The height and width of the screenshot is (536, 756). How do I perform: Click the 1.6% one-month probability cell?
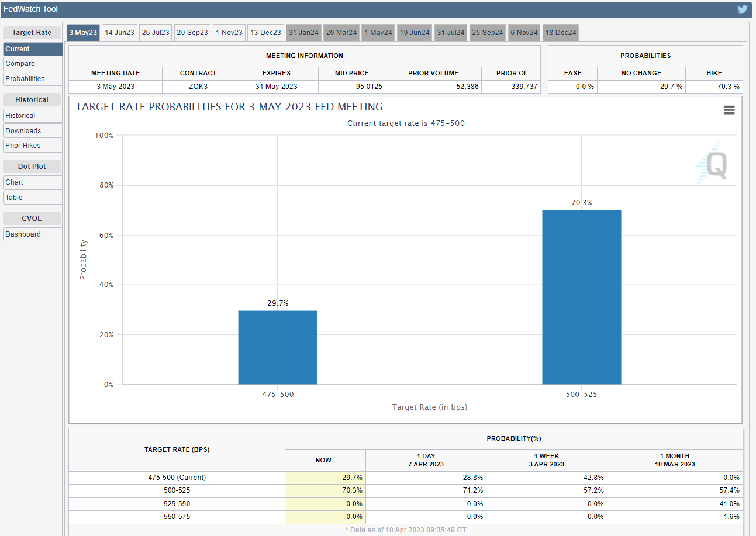675,517
